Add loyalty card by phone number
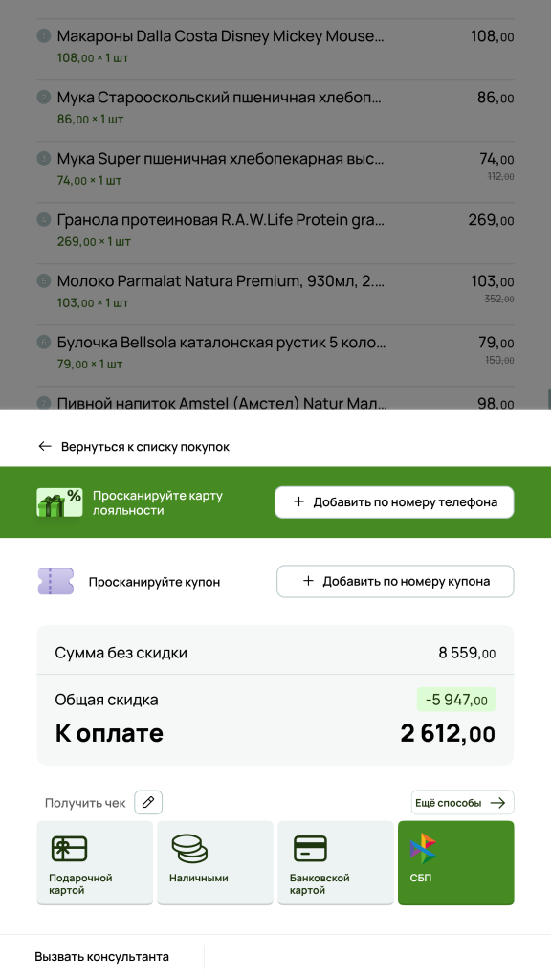This screenshot has width=551, height=980. (394, 502)
